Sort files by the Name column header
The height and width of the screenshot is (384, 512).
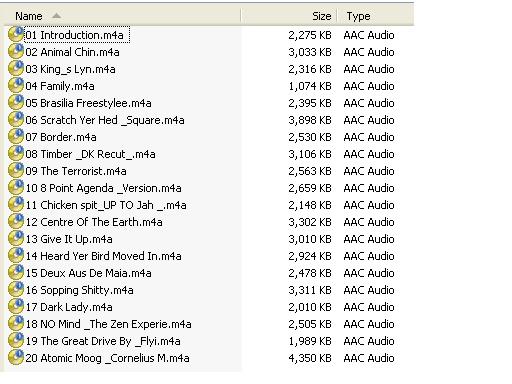click(x=29, y=16)
